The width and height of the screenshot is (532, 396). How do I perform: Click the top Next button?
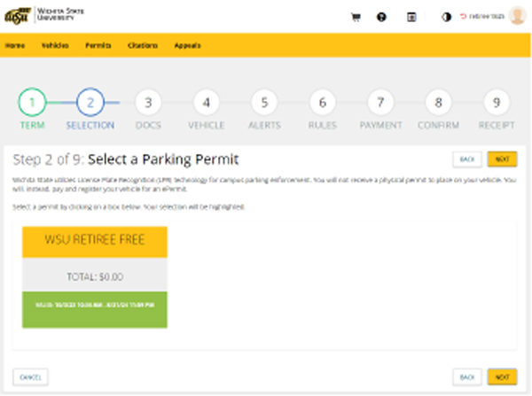(x=502, y=159)
